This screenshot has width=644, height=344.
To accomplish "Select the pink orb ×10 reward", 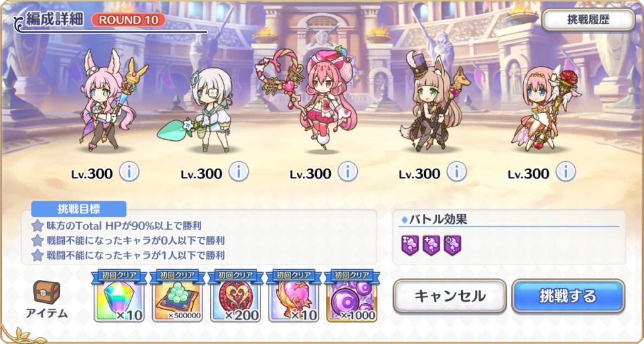I will click(293, 298).
